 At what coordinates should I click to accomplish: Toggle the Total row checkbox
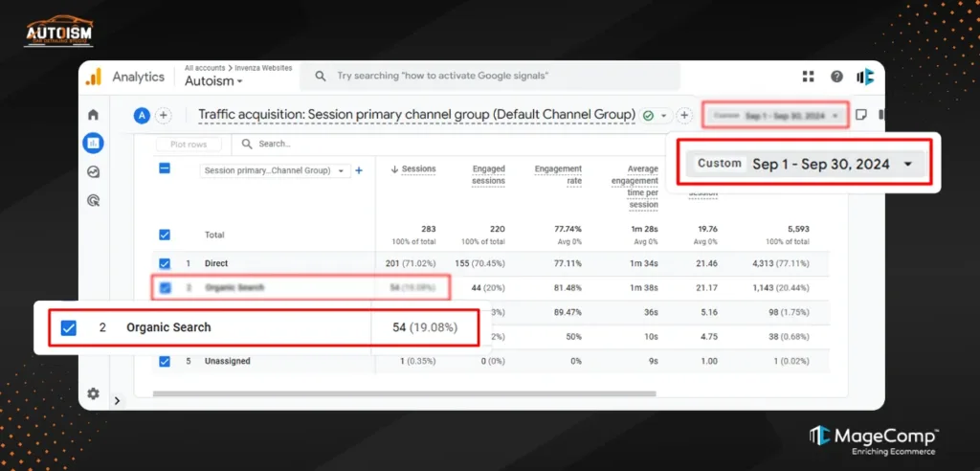tap(165, 235)
